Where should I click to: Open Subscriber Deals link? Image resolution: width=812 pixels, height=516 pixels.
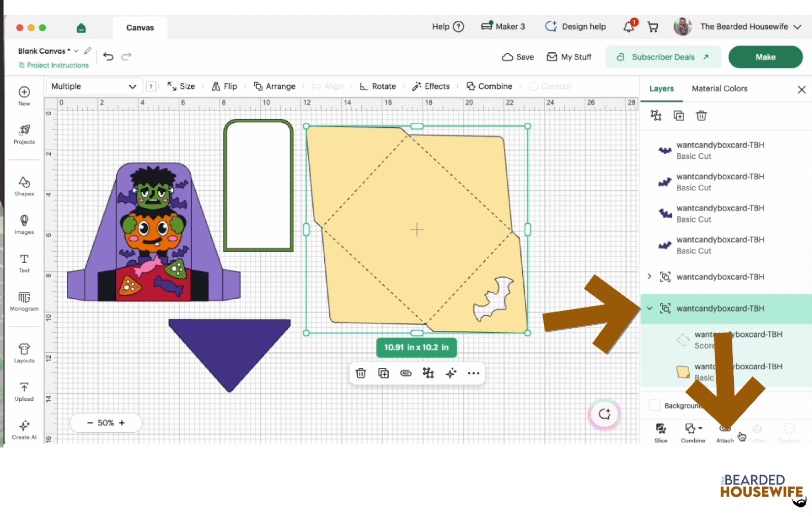(x=663, y=57)
